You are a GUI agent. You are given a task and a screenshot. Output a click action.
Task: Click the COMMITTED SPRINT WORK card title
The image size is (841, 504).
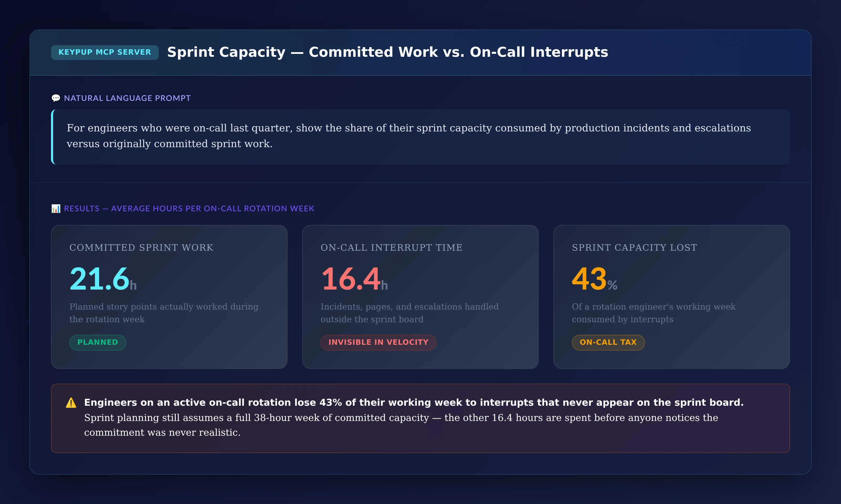pyautogui.click(x=141, y=248)
